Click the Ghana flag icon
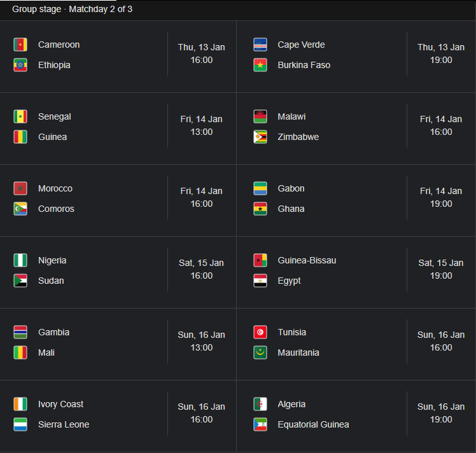 click(x=260, y=209)
